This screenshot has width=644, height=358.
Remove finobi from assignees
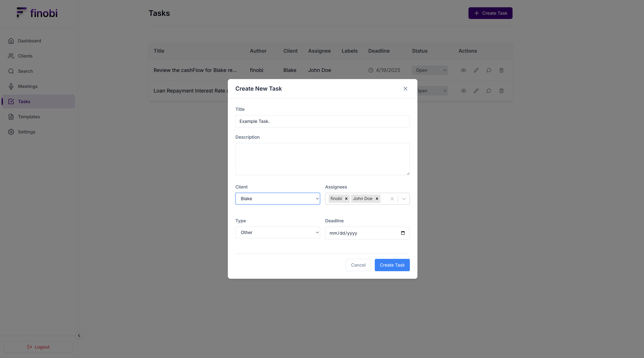pos(346,199)
